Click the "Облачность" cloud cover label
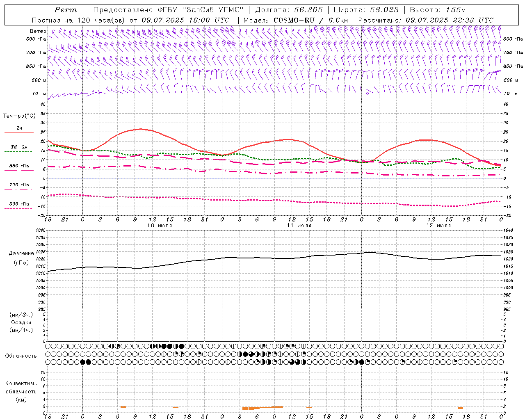Viewport: 525px width, 420px height. tap(21, 356)
